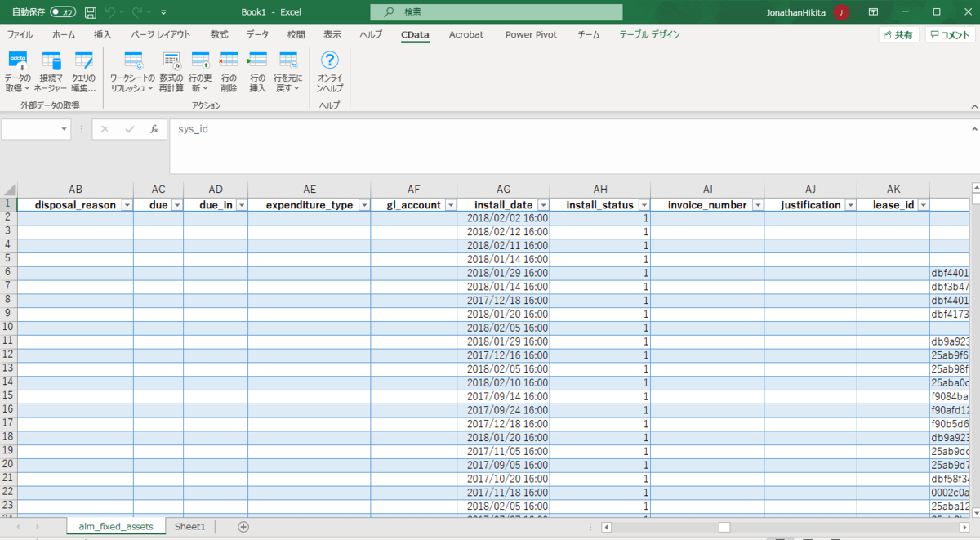Open the Name Box dropdown arrow
The image size is (980, 540).
coord(65,129)
